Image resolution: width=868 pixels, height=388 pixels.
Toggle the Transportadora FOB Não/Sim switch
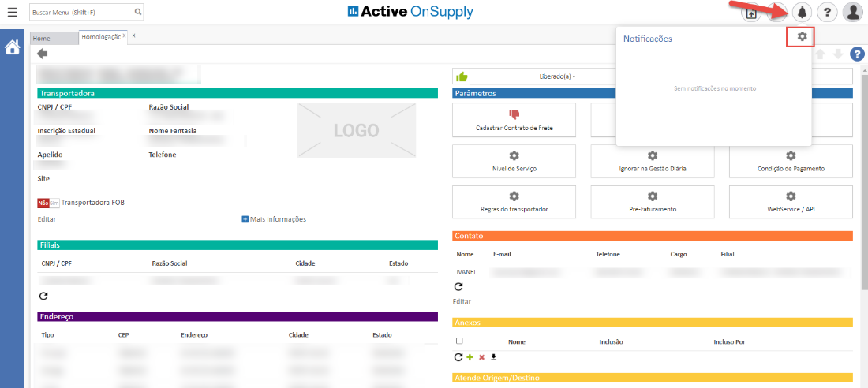48,203
